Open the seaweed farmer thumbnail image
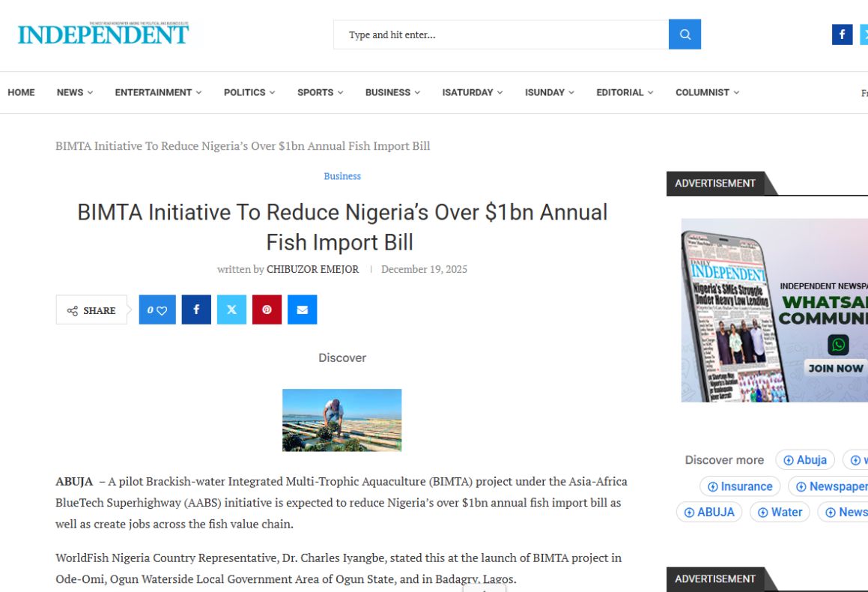Image resolution: width=868 pixels, height=592 pixels. 342,420
